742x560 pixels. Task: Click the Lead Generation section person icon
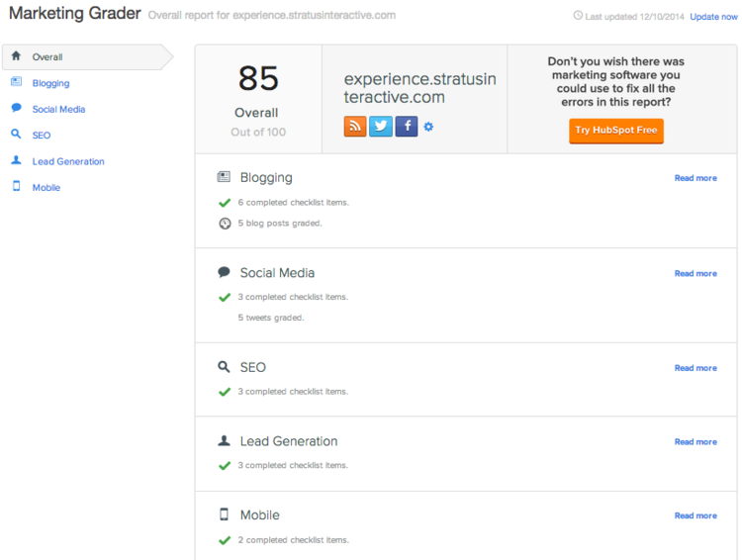pos(224,440)
